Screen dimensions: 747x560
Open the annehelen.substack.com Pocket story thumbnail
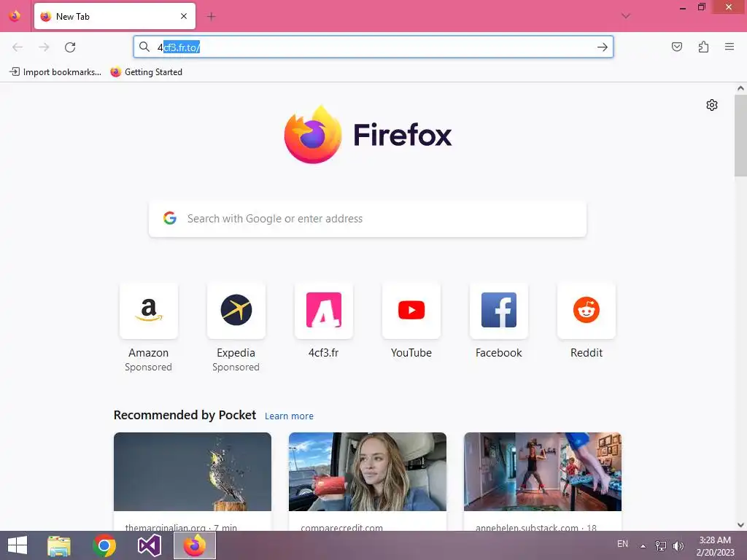tap(543, 472)
